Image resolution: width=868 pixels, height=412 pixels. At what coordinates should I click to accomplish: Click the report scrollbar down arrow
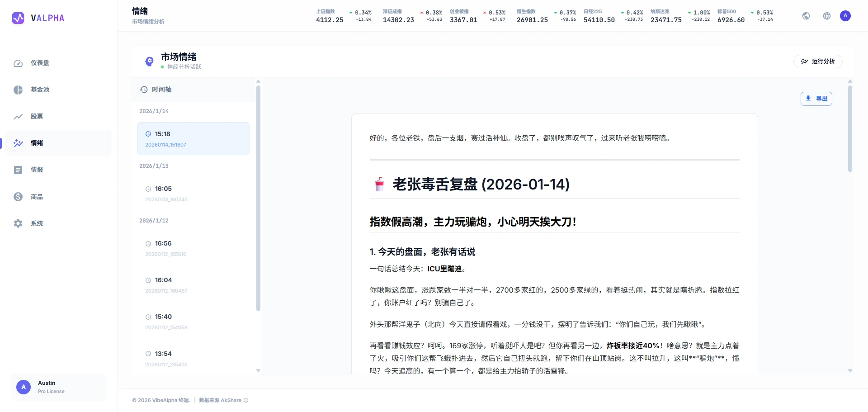click(850, 370)
